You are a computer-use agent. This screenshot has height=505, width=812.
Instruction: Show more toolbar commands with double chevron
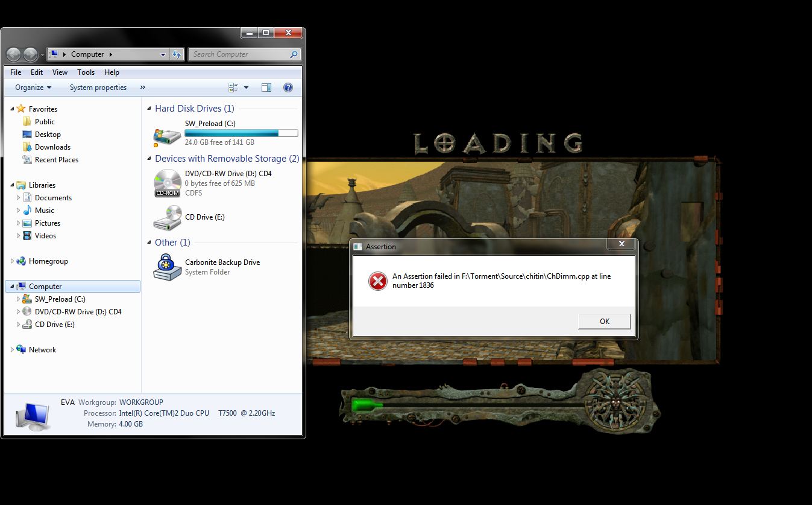click(x=143, y=87)
